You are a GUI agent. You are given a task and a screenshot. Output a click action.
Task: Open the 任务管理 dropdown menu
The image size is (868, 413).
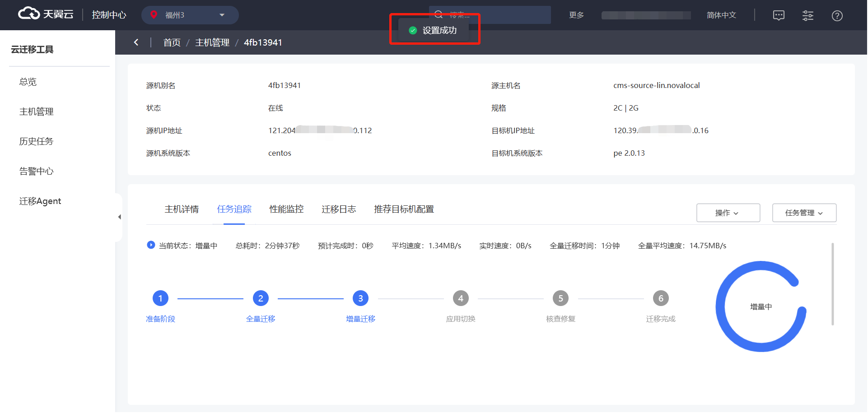[804, 213]
